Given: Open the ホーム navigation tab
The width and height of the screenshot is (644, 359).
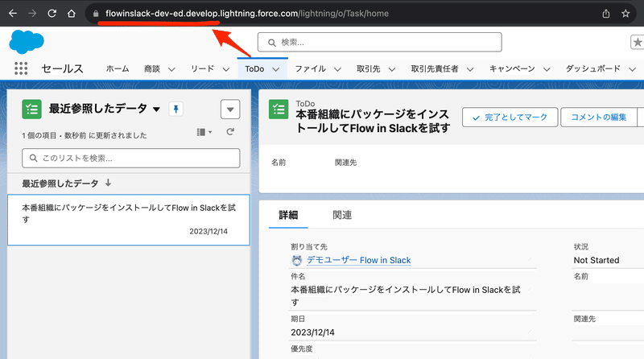Looking at the screenshot, I should (118, 68).
